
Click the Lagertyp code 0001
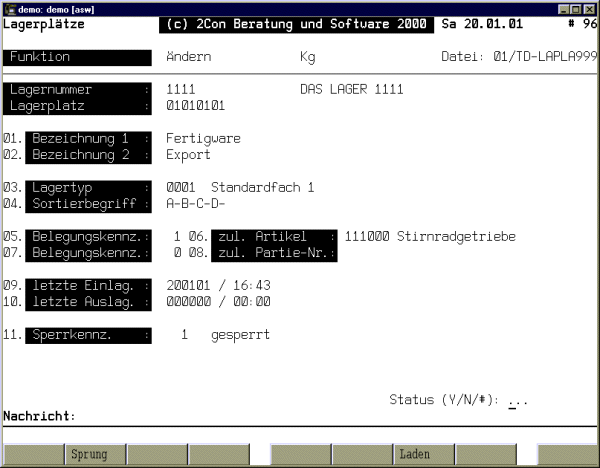point(181,187)
